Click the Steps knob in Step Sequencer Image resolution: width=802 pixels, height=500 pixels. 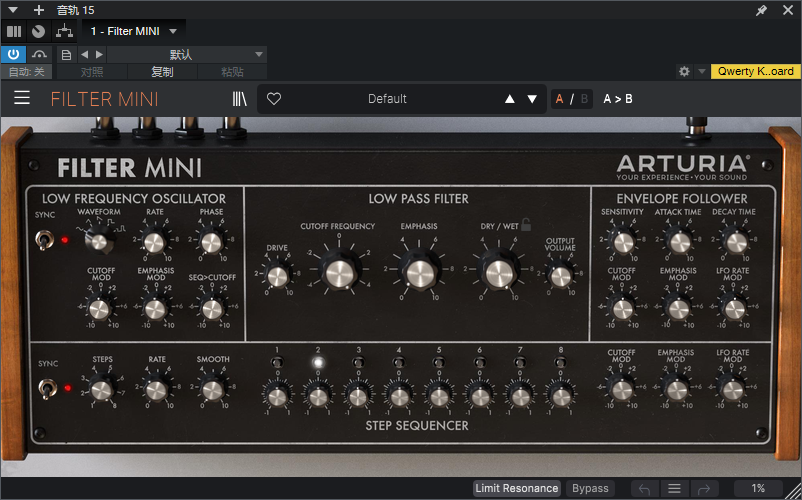[102, 390]
